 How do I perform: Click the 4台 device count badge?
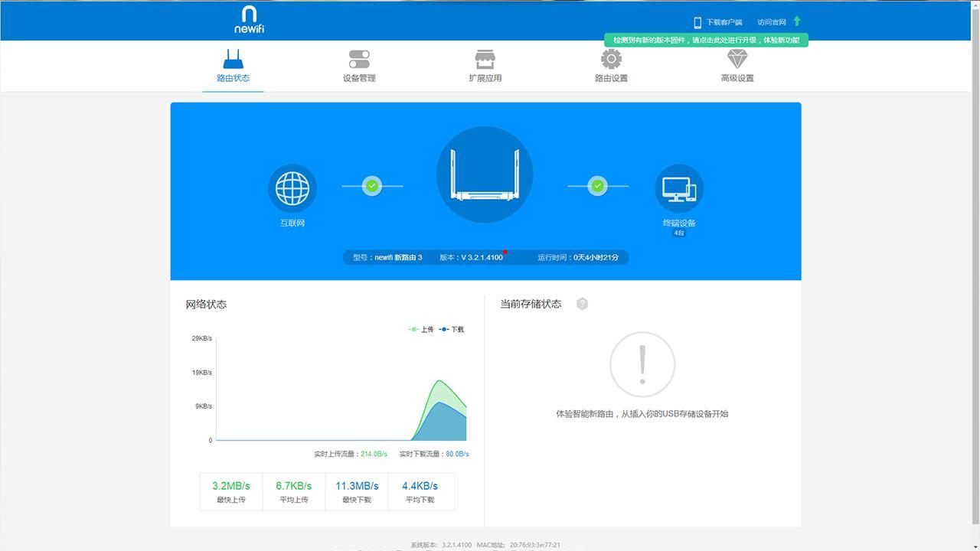(679, 233)
